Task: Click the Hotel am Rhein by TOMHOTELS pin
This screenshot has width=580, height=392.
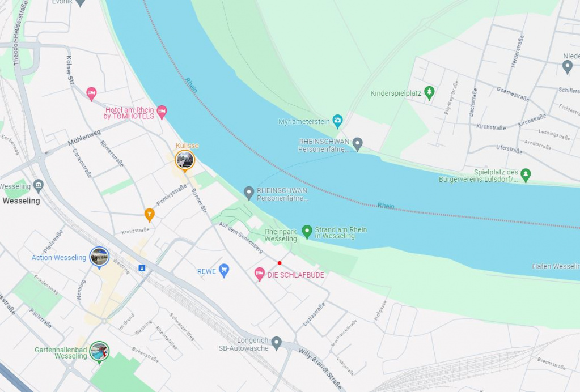Action: pyautogui.click(x=162, y=112)
